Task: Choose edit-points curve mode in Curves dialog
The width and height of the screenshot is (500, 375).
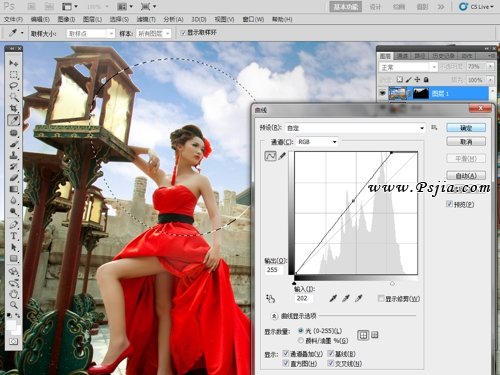Action: (x=270, y=156)
